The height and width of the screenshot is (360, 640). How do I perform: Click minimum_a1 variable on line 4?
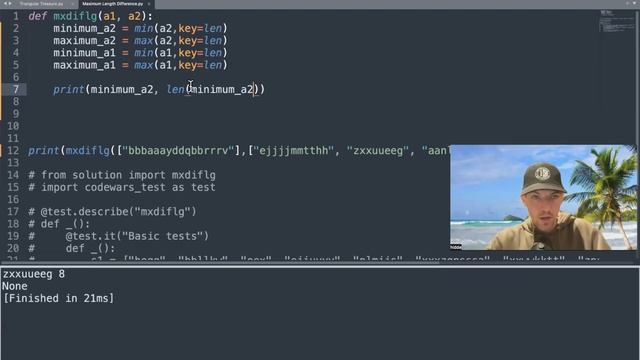(84, 53)
